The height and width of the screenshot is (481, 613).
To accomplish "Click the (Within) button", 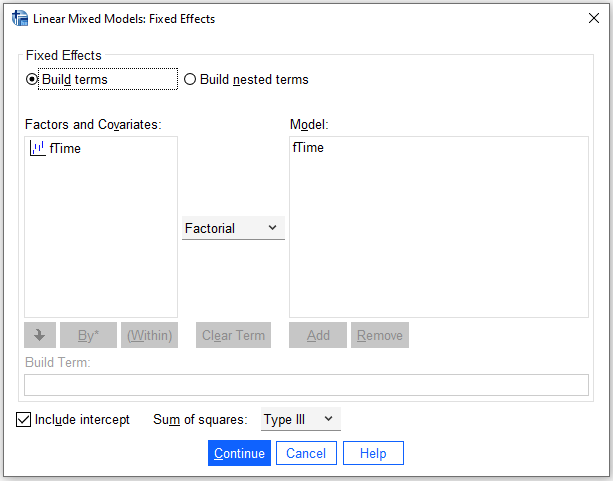I will (x=149, y=335).
